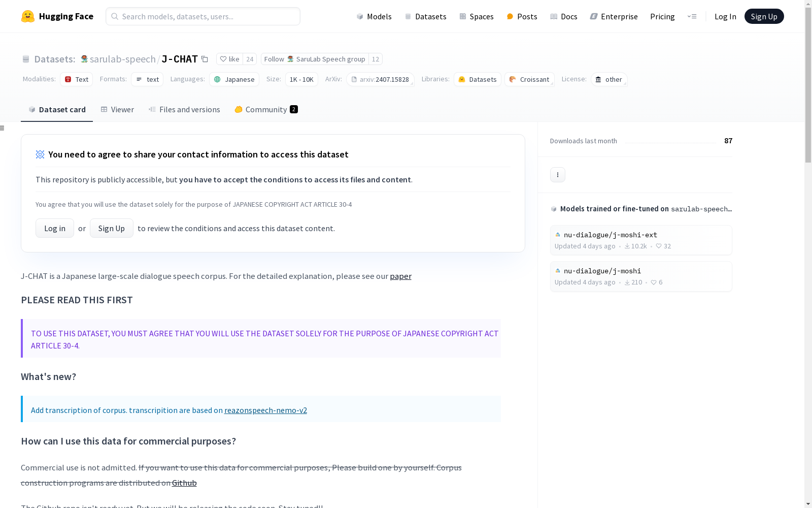
Task: Open the more navigation menu icon
Action: pyautogui.click(x=692, y=16)
